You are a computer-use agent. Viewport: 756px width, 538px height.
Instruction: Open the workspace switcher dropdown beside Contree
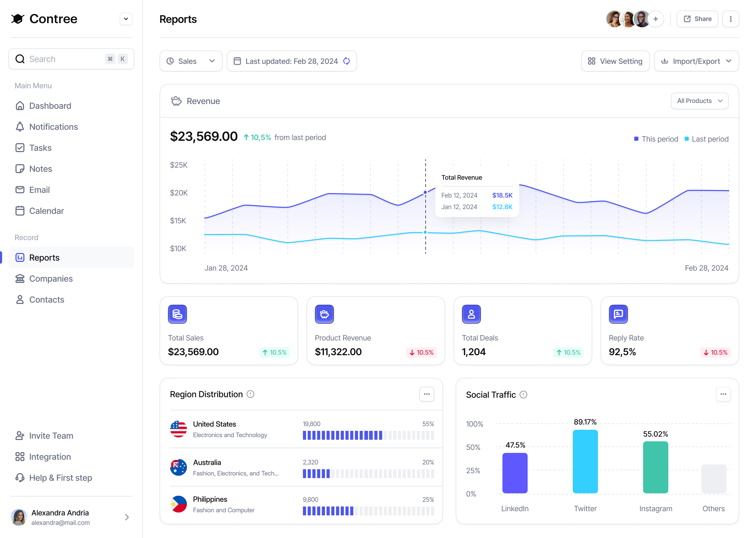[x=126, y=19]
